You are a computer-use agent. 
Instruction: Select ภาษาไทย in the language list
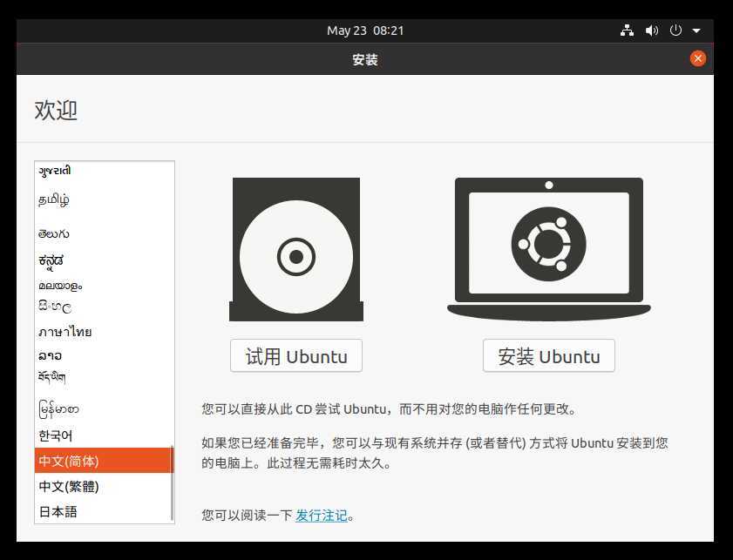104,332
